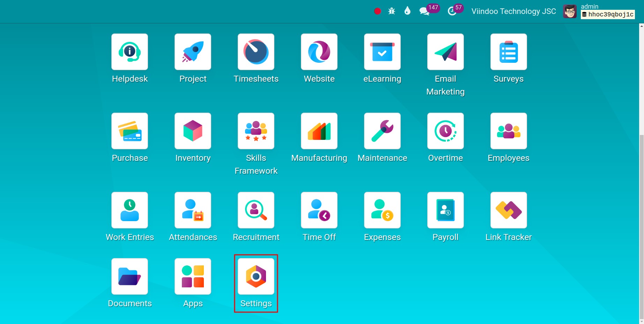Open the Helpdesk app

(x=129, y=52)
